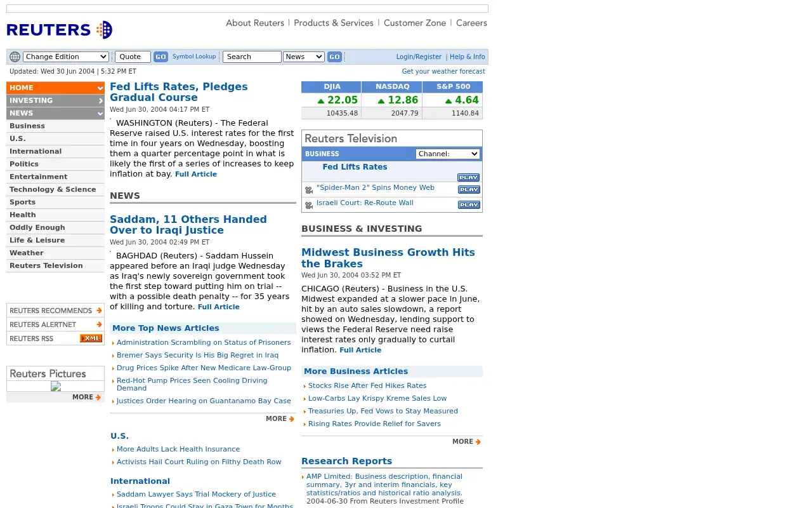The image size is (812, 508).
Task: Open Oddly Enough in the sidebar
Action: 37,227
